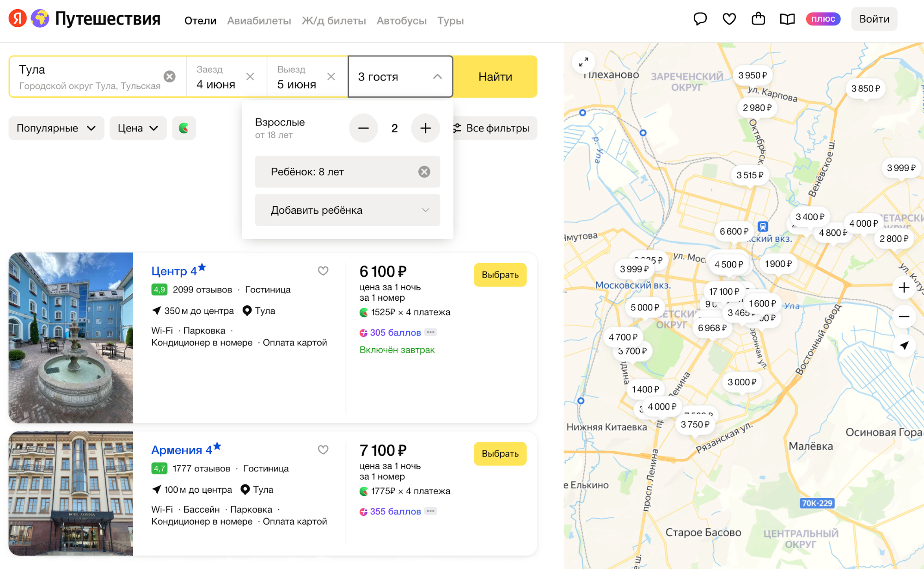Select the 3 000 ₽ map price marker
Viewport: 924px width, 569px height.
click(742, 382)
